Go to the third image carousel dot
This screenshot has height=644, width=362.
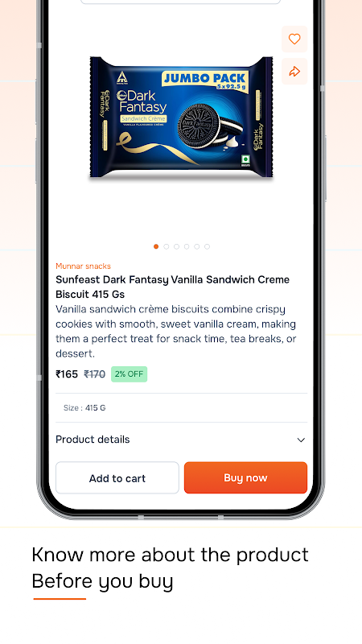point(176,246)
